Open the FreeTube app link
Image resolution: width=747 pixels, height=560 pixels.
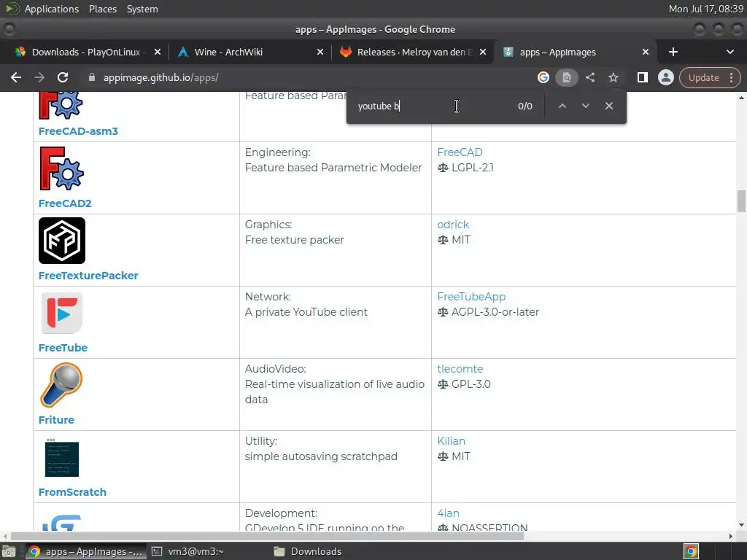[x=63, y=348]
